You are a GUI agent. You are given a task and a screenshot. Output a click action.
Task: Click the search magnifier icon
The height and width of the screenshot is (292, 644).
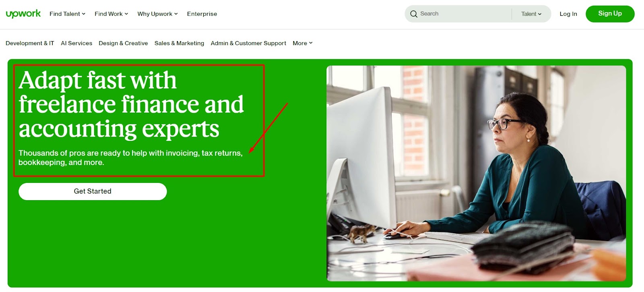point(413,14)
